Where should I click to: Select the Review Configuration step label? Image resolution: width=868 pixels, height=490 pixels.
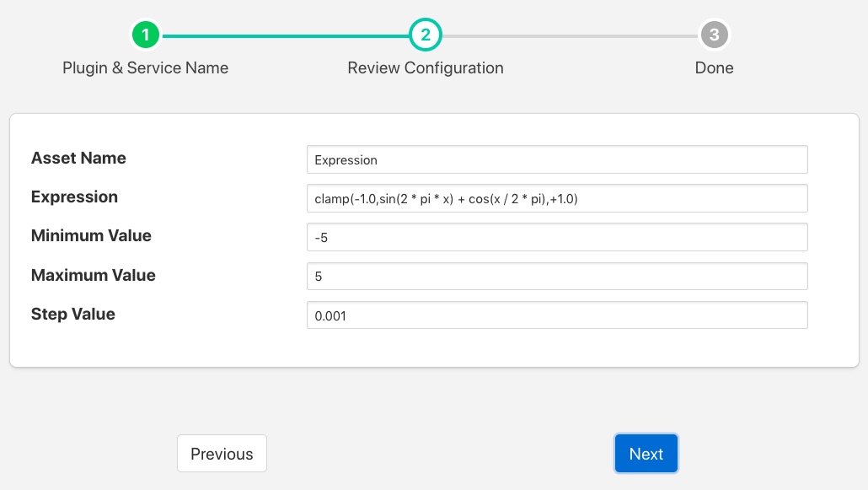[x=426, y=68]
